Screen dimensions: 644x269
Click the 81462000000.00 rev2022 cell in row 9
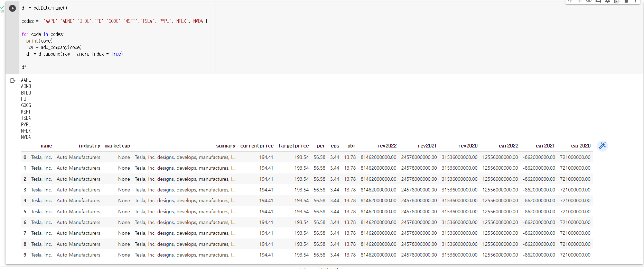(x=379, y=255)
